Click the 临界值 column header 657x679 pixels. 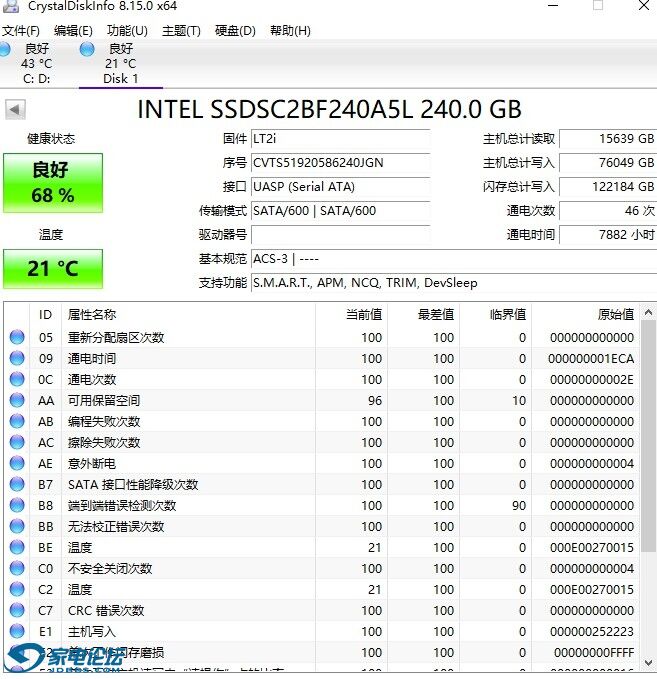495,314
